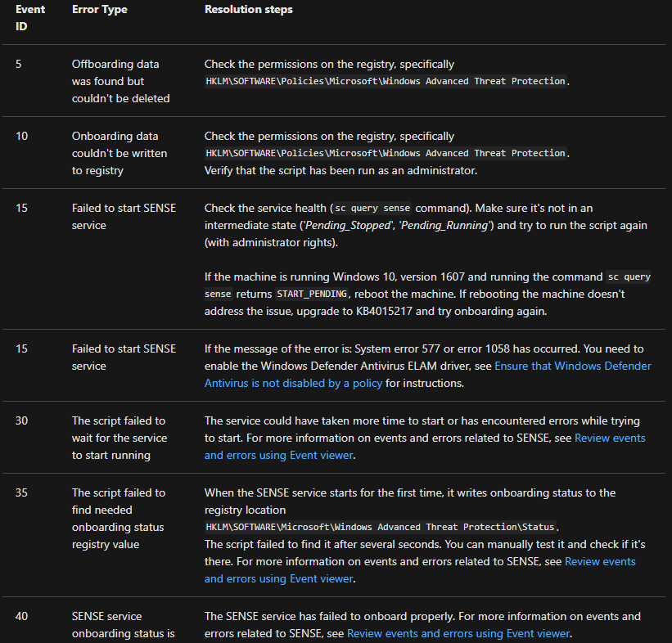Select the Event ID 30 cell

(x=21, y=420)
